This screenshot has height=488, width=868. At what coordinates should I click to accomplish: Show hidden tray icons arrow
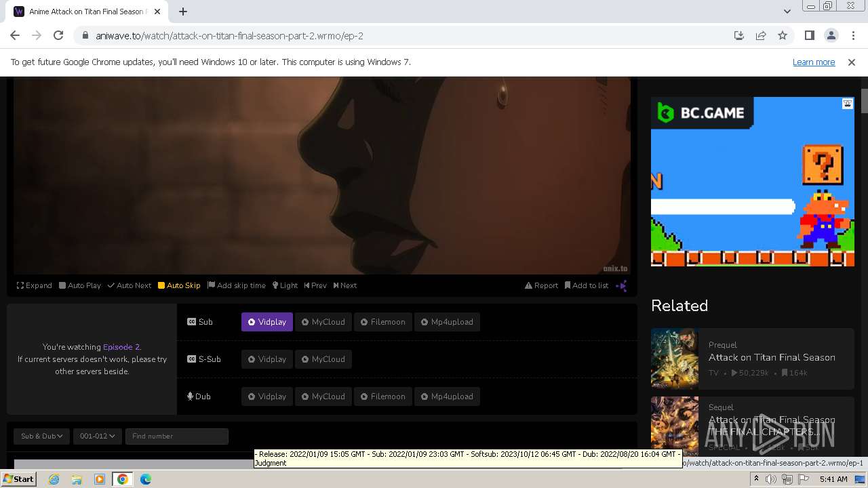click(756, 479)
